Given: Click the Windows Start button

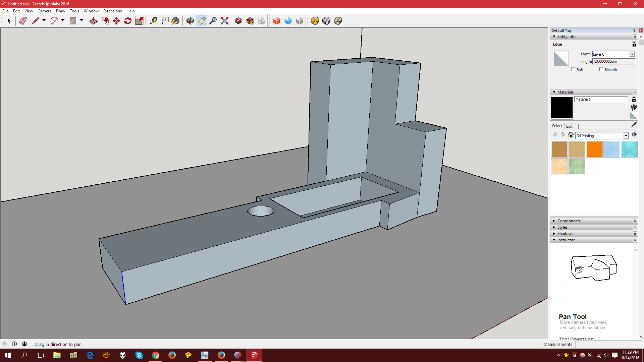Looking at the screenshot, I should click(8, 355).
